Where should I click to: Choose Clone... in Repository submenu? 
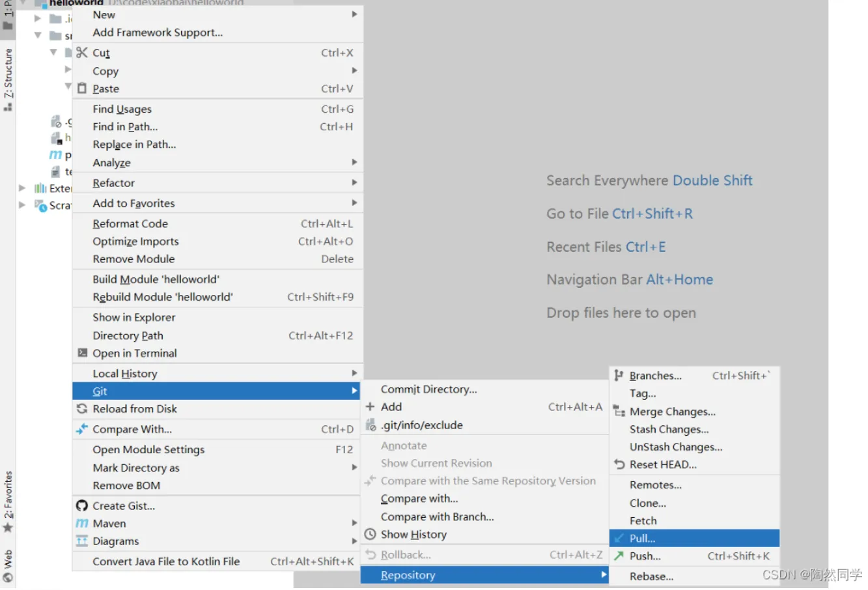(694, 503)
